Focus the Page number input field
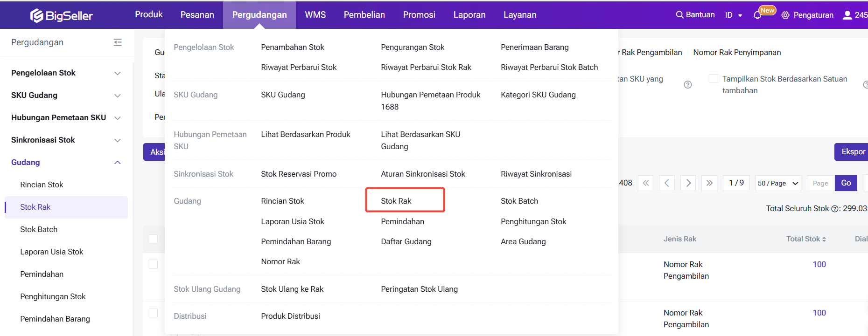The image size is (868, 336). pos(820,183)
